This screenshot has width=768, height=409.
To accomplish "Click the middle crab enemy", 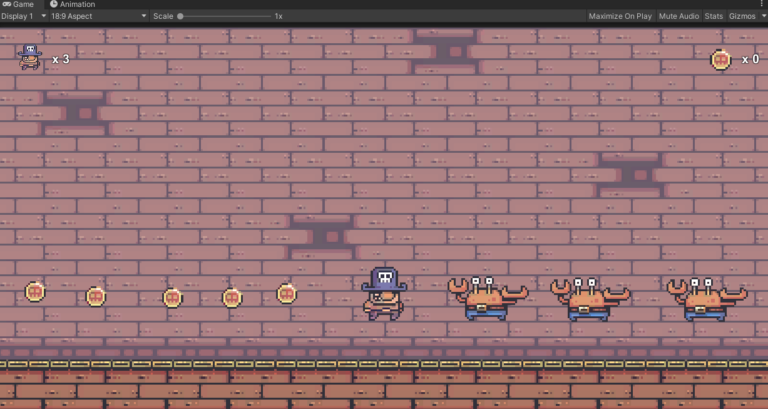I will point(590,299).
